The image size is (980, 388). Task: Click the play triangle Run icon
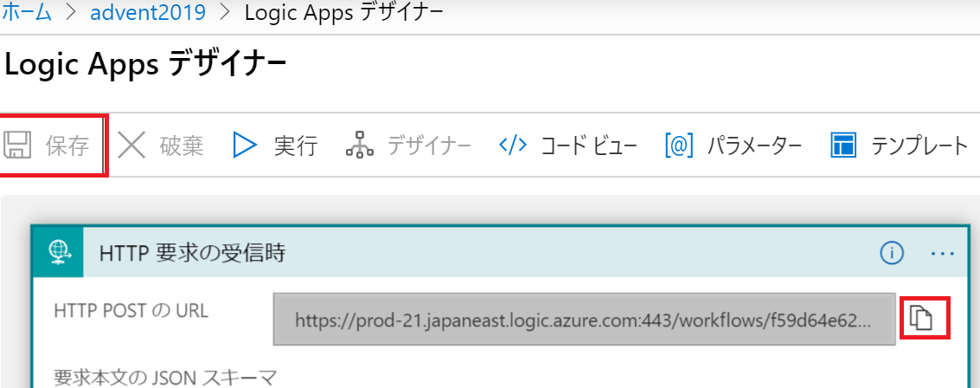pyautogui.click(x=245, y=145)
